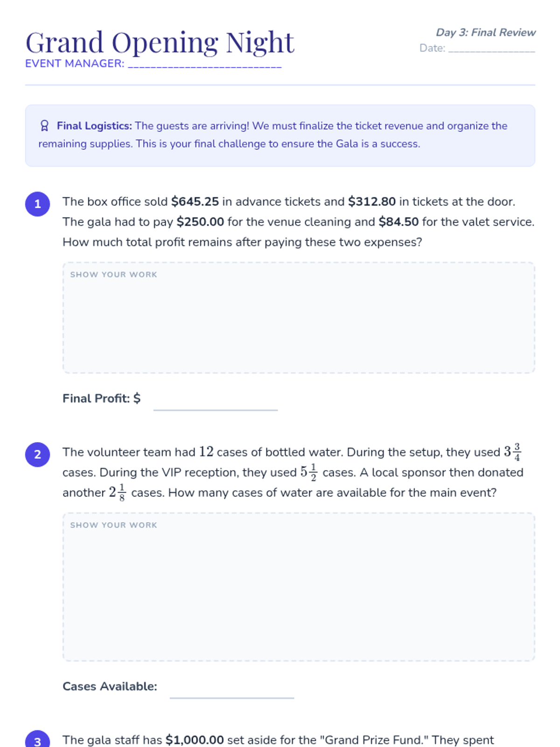This screenshot has width=560, height=747.
Task: Click the $645.25 advance tickets amount
Action: (195, 202)
